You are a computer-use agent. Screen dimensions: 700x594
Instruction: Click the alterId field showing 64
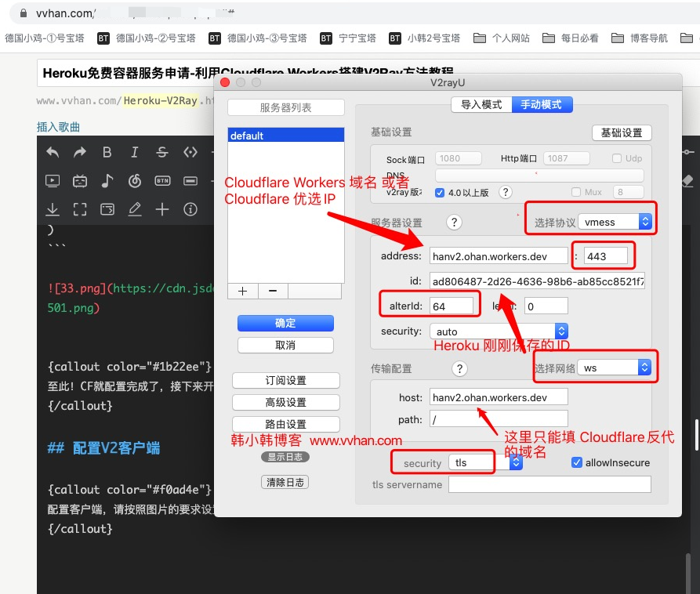click(x=452, y=306)
